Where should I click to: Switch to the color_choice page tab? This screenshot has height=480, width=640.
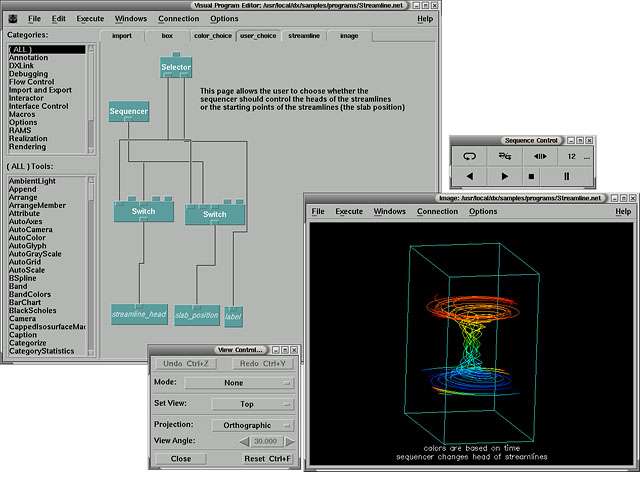coord(212,36)
